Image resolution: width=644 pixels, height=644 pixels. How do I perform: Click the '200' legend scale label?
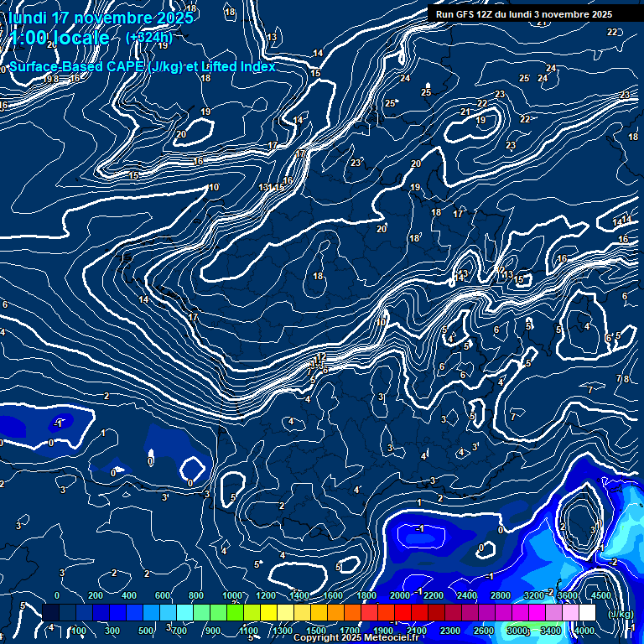(x=96, y=595)
